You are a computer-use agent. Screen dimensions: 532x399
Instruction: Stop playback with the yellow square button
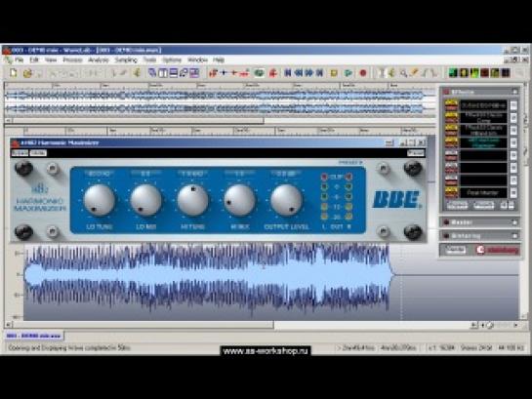pyautogui.click(x=334, y=73)
